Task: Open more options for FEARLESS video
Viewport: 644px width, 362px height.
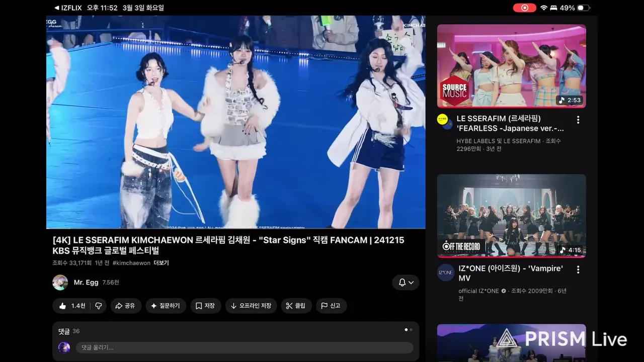Action: coord(578,120)
